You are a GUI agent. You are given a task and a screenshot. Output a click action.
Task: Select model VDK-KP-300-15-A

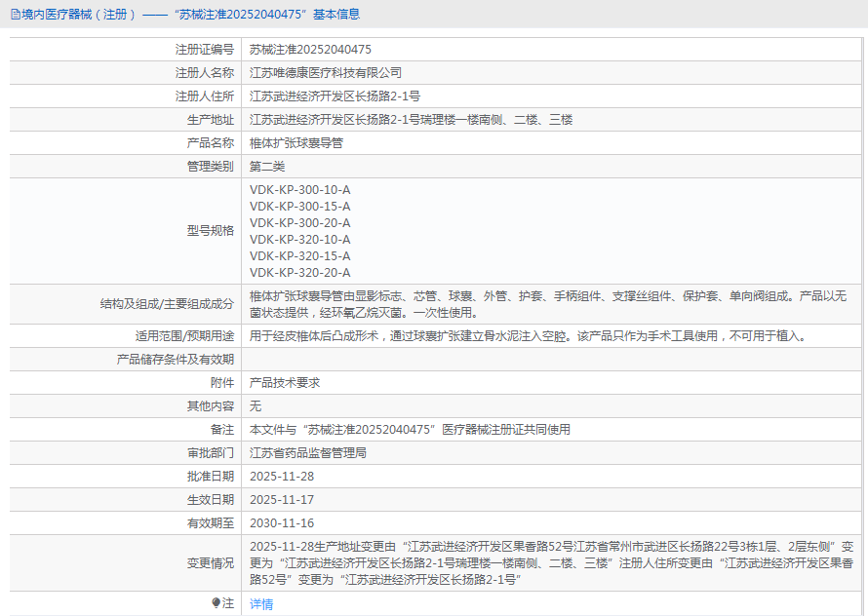pyautogui.click(x=299, y=207)
